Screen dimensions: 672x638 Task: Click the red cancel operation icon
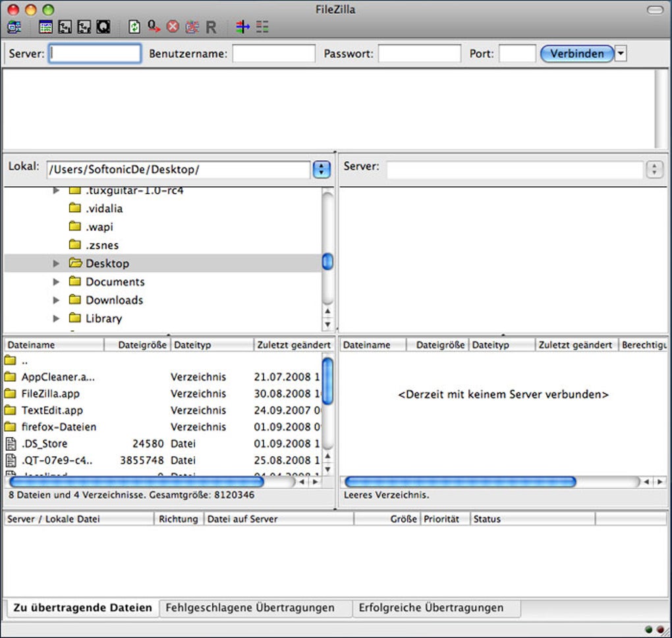pos(173,27)
